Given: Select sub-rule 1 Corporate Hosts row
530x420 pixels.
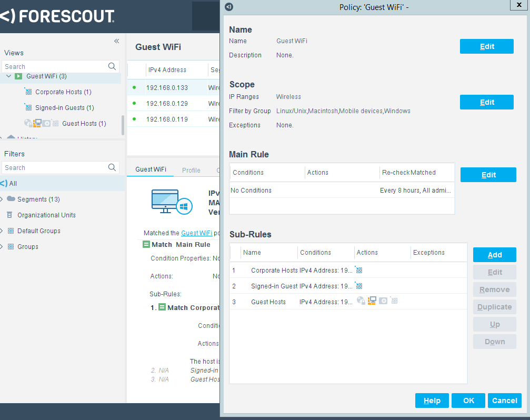Looking at the screenshot, I should point(348,271).
